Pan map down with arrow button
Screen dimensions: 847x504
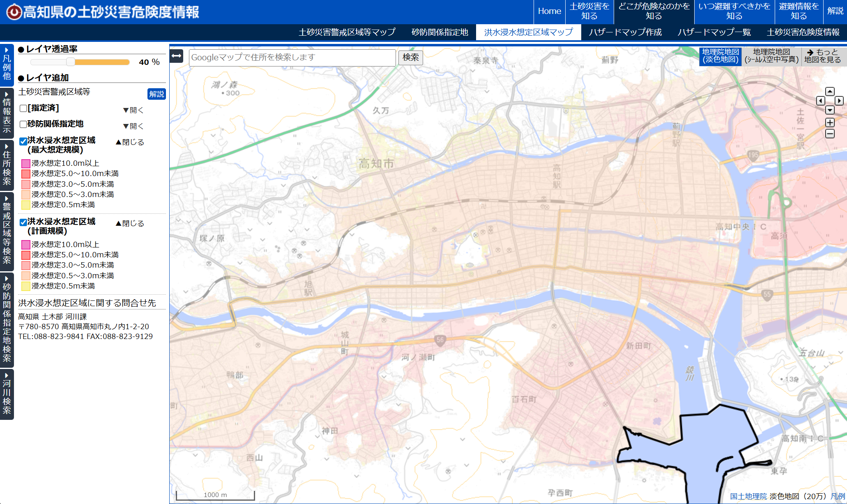point(830,110)
